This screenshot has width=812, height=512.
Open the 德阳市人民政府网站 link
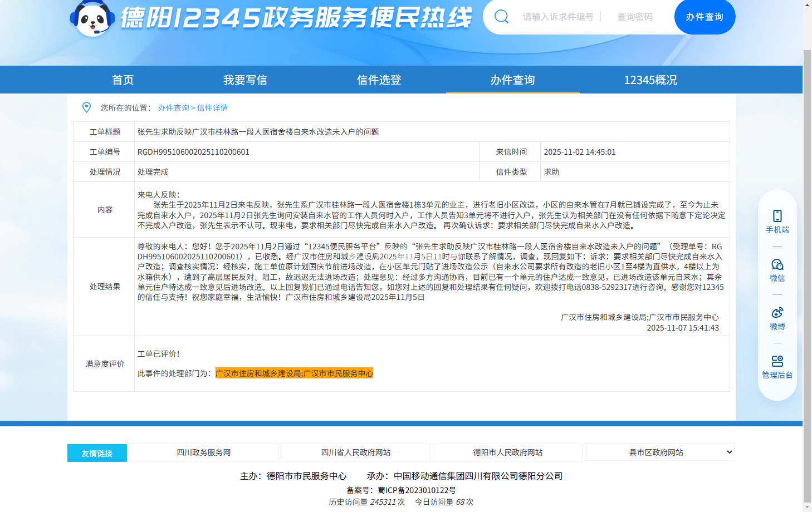(507, 452)
